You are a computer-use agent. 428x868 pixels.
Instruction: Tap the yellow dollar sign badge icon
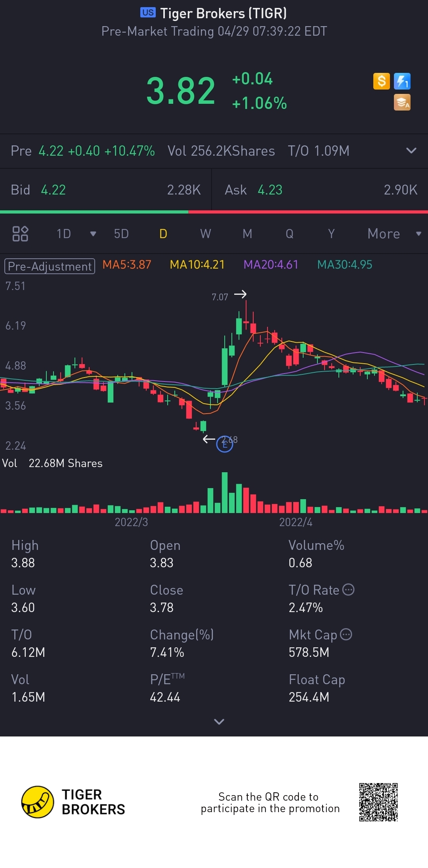pos(382,81)
